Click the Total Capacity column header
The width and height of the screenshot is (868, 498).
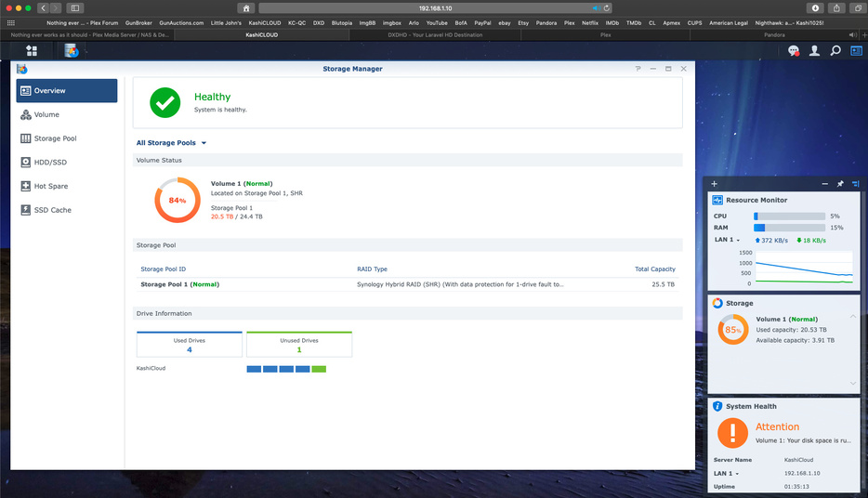(655, 269)
